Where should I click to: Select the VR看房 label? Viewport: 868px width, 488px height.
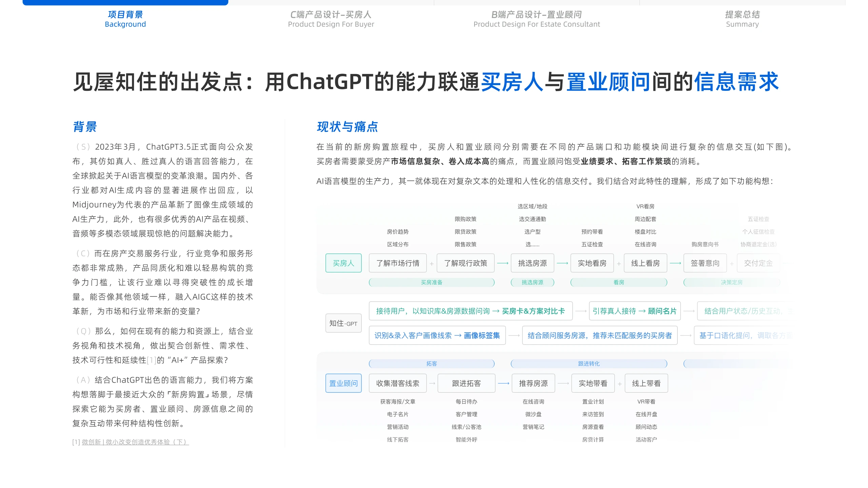(x=645, y=206)
